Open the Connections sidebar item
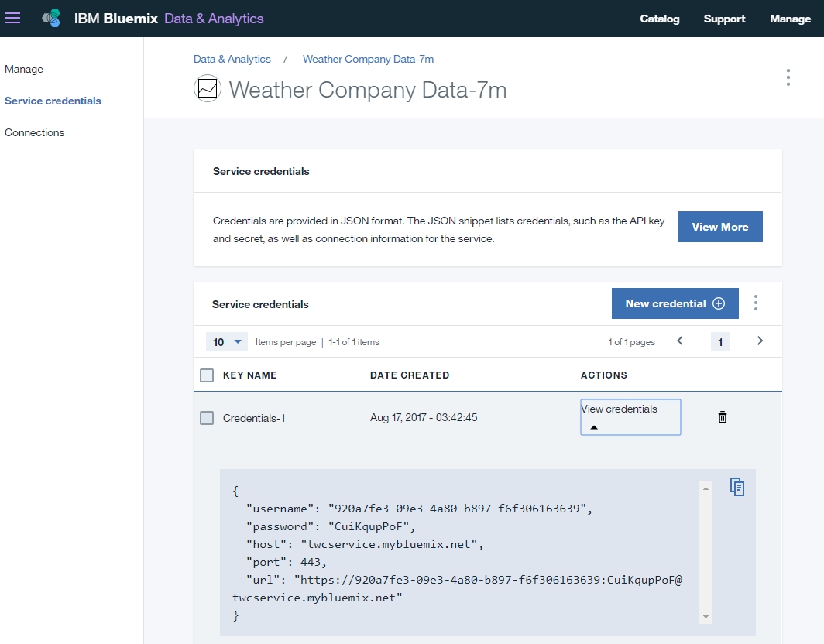This screenshot has height=644, width=824. 34,133
